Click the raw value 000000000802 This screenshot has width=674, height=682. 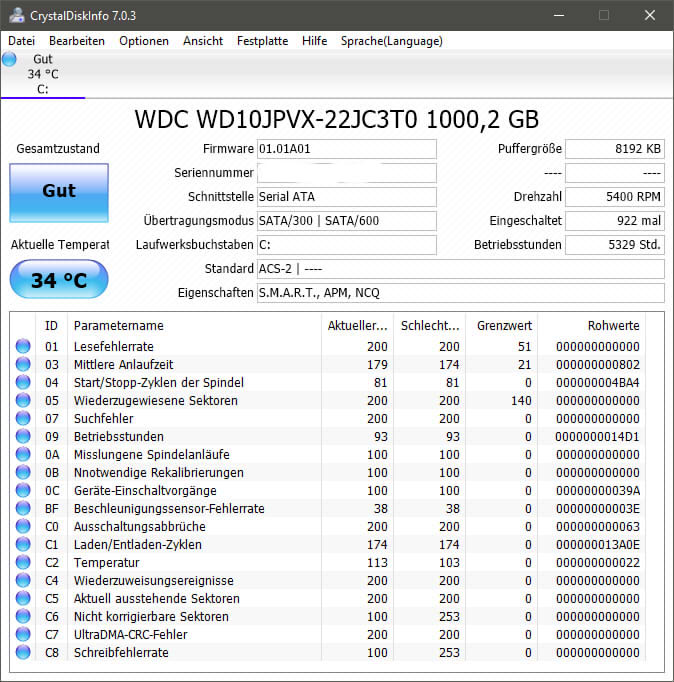pyautogui.click(x=598, y=364)
